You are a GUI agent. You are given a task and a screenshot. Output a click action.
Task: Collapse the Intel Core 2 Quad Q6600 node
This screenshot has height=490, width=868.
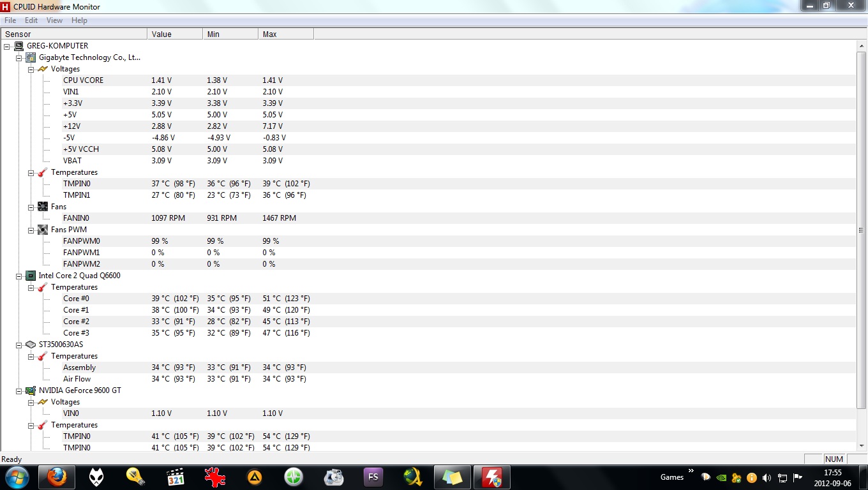pyautogui.click(x=19, y=275)
